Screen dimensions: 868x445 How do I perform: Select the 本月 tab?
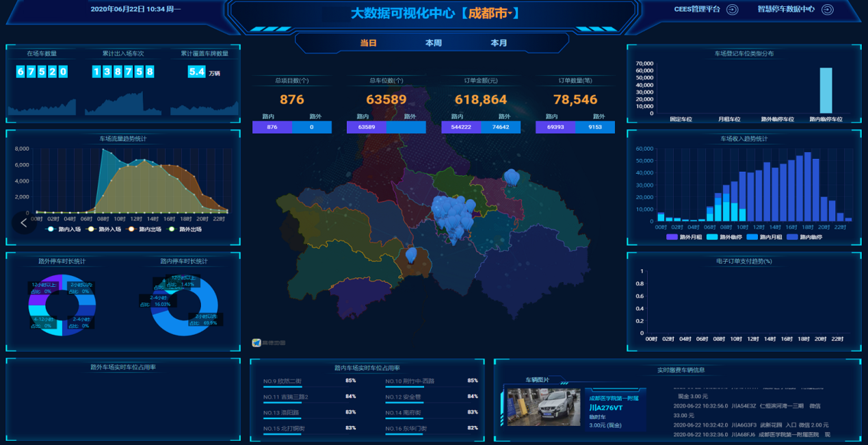click(x=499, y=43)
